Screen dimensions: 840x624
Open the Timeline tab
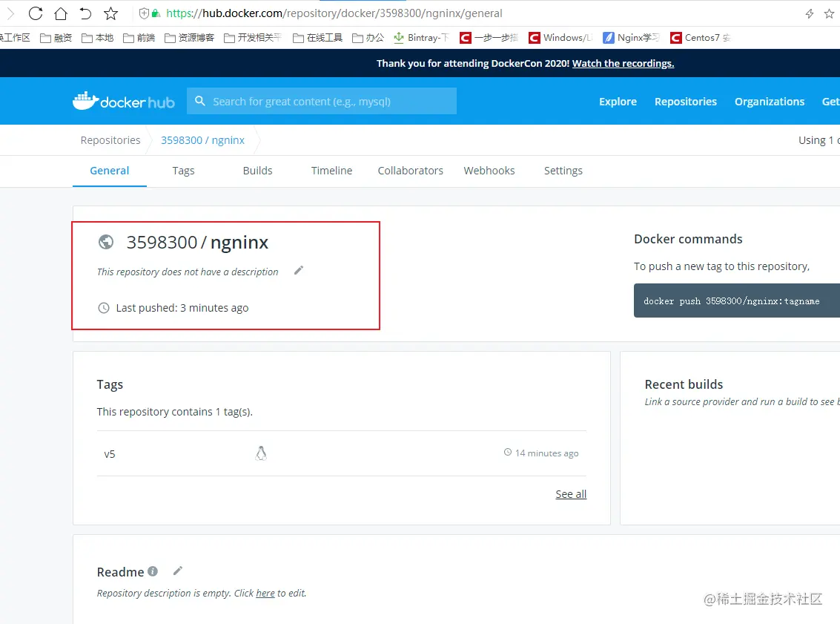click(x=331, y=171)
